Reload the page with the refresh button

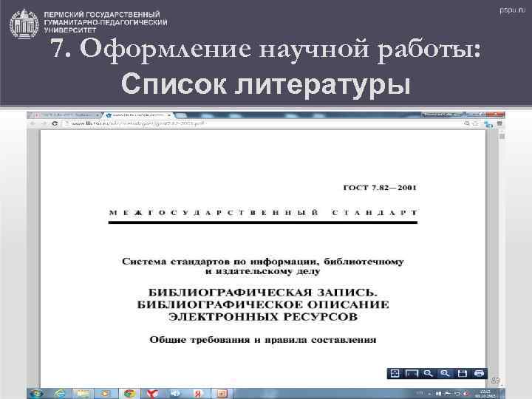[55, 123]
